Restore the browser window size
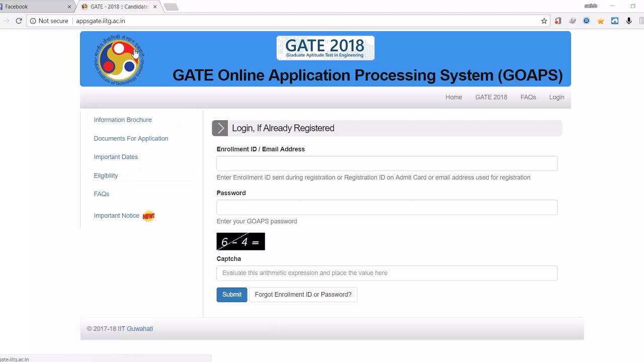Screen dimensions: 644x362 (633, 6)
